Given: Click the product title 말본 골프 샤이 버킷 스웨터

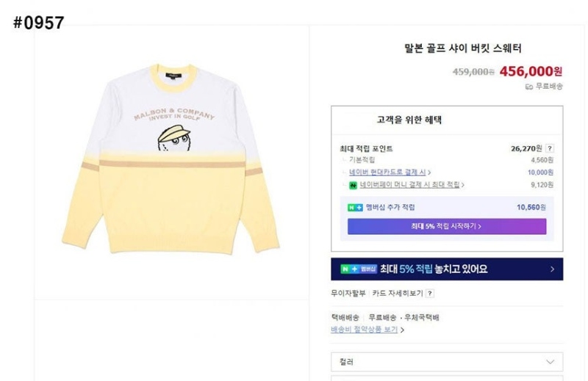Looking at the screenshot, I should click(x=462, y=48).
